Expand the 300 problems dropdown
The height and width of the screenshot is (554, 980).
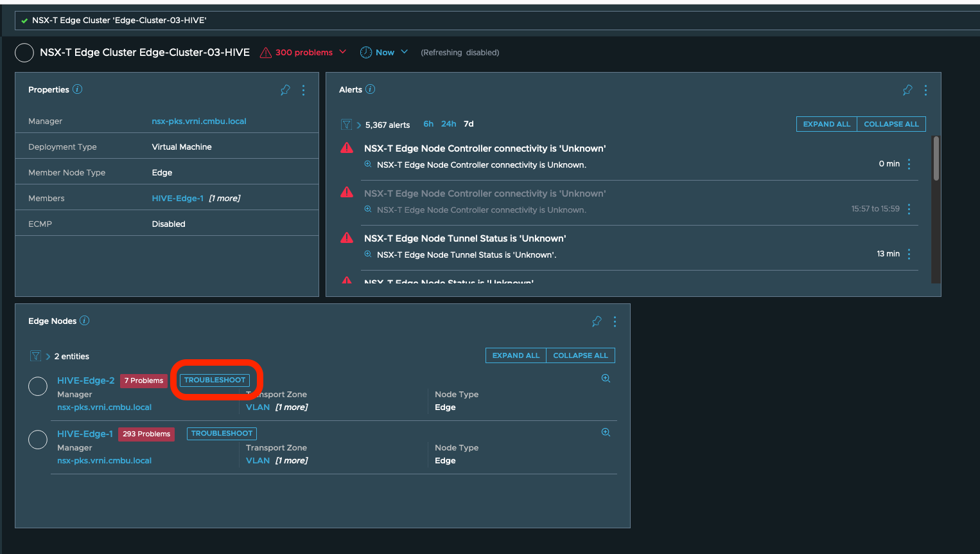[342, 52]
